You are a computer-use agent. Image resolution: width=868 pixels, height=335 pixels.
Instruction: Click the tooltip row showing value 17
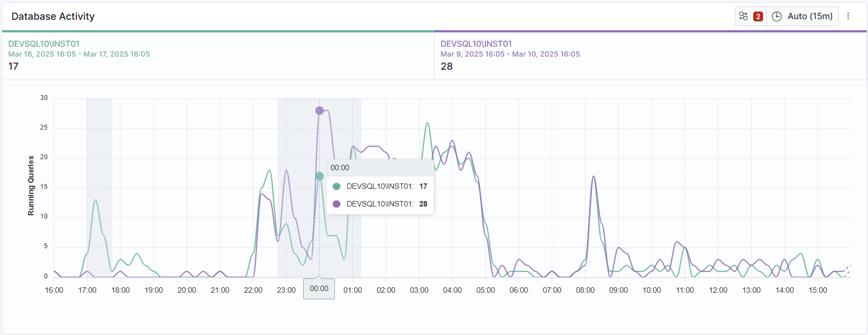pos(380,186)
